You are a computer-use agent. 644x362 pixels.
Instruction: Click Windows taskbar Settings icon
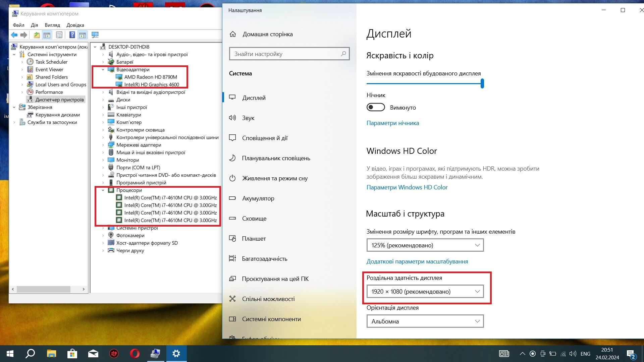176,353
